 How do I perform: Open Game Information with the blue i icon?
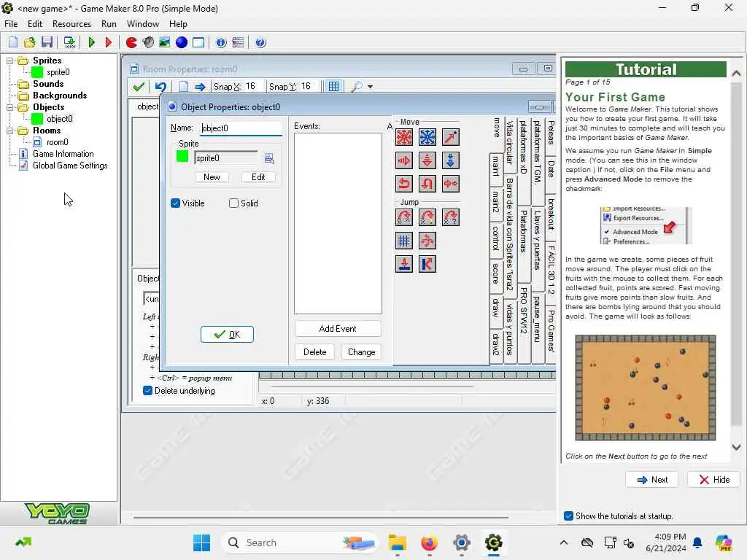coord(221,42)
